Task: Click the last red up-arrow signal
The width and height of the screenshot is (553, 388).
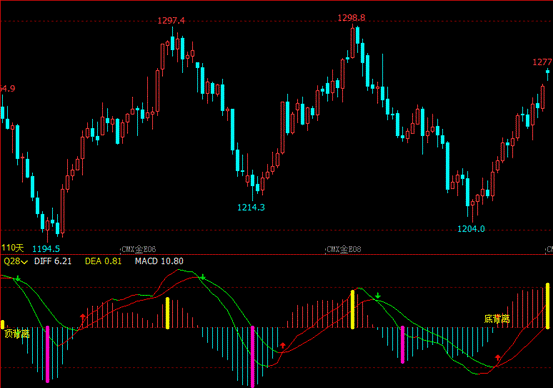Action: click(498, 358)
